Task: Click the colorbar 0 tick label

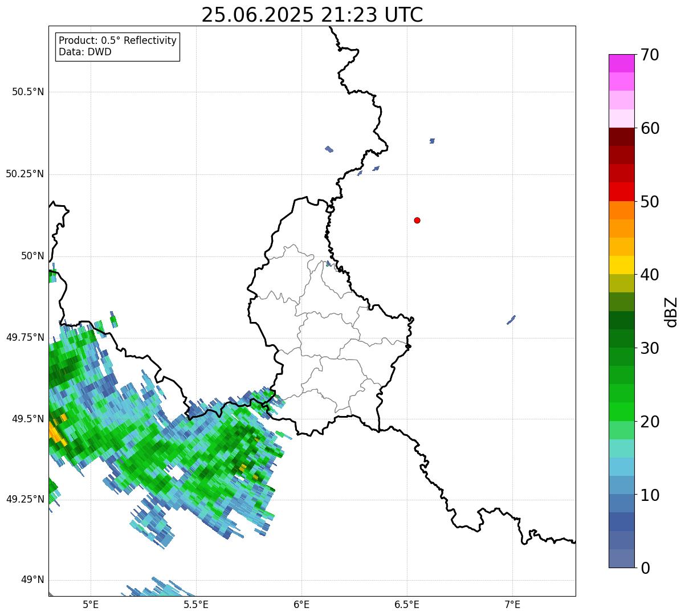Action: 645,568
